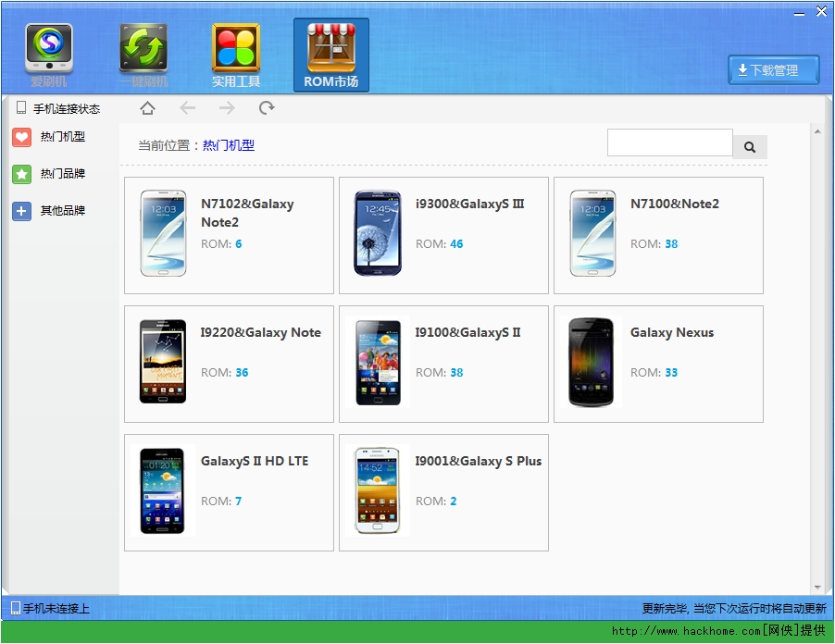Select 其他品牌 plus icon in sidebar

point(22,211)
